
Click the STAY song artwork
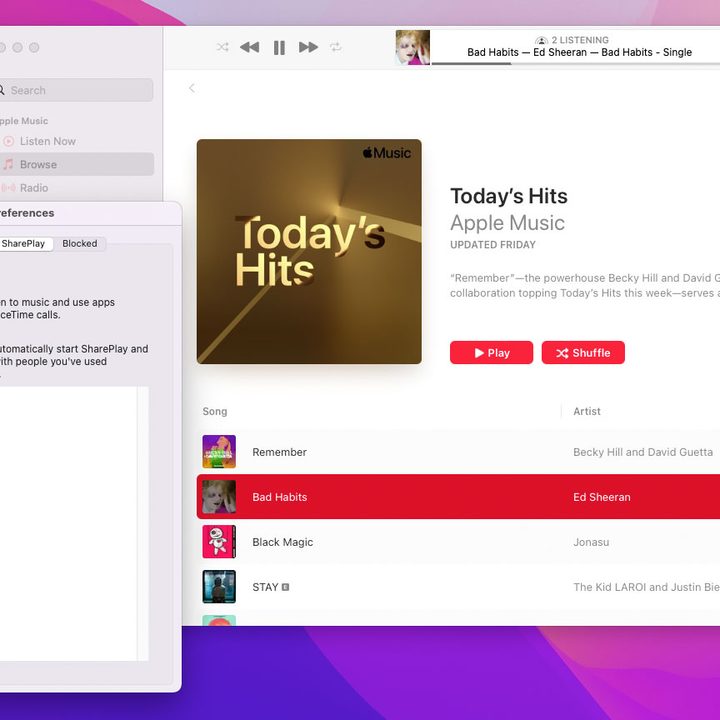tap(219, 587)
